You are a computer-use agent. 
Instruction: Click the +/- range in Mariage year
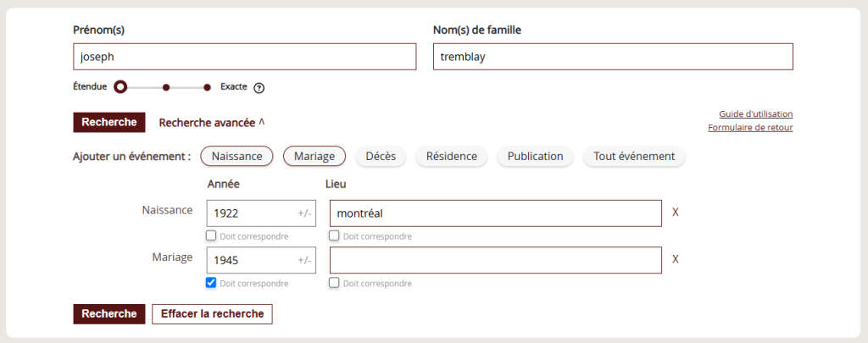click(x=304, y=261)
